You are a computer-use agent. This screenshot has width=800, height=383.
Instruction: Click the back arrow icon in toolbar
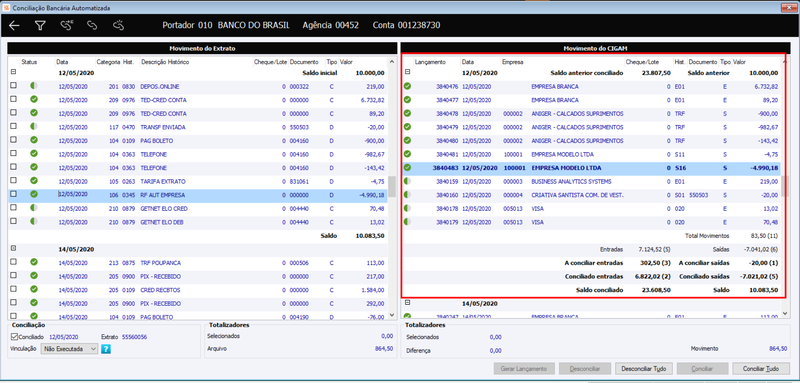pos(14,25)
